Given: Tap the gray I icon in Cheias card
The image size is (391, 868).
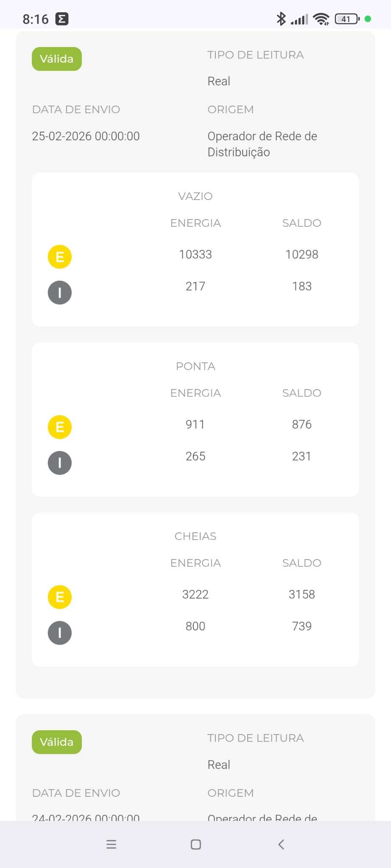Looking at the screenshot, I should click(x=60, y=633).
